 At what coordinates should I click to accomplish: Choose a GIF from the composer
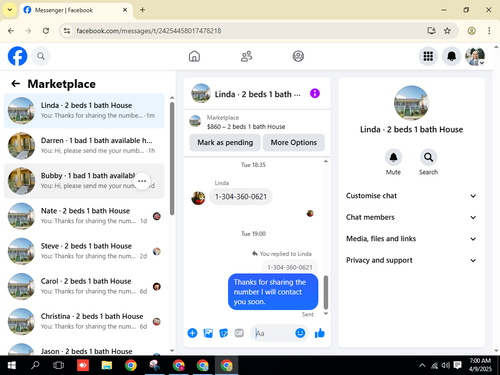[239, 333]
